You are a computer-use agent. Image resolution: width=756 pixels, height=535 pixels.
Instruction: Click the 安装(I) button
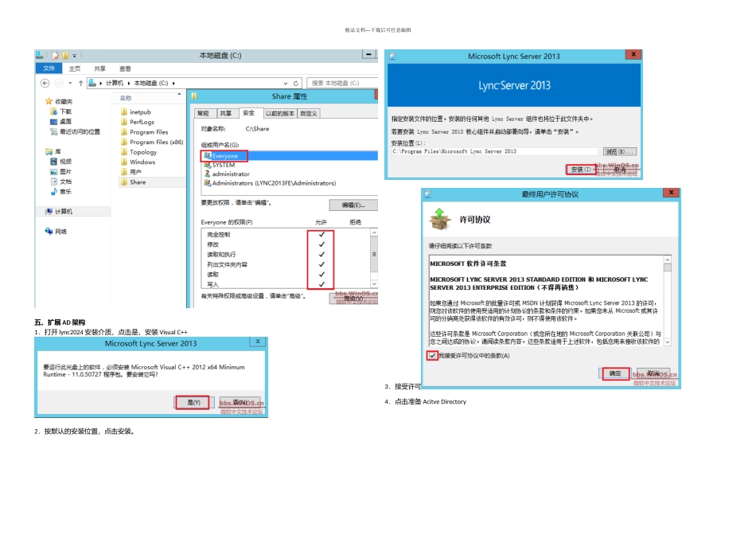click(580, 170)
